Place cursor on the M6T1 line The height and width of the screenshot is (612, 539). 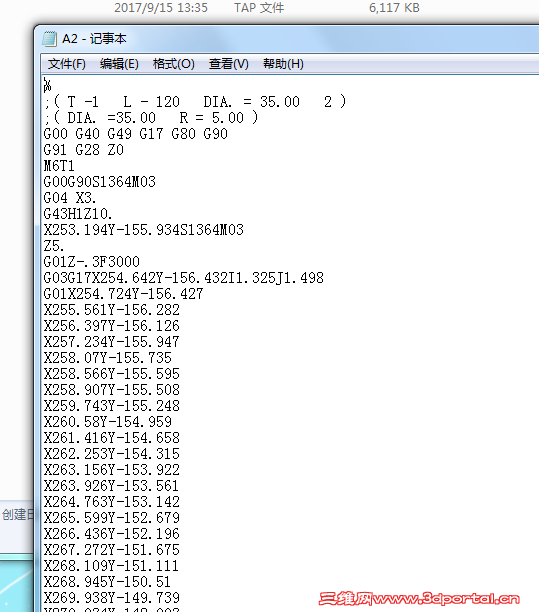tap(59, 166)
